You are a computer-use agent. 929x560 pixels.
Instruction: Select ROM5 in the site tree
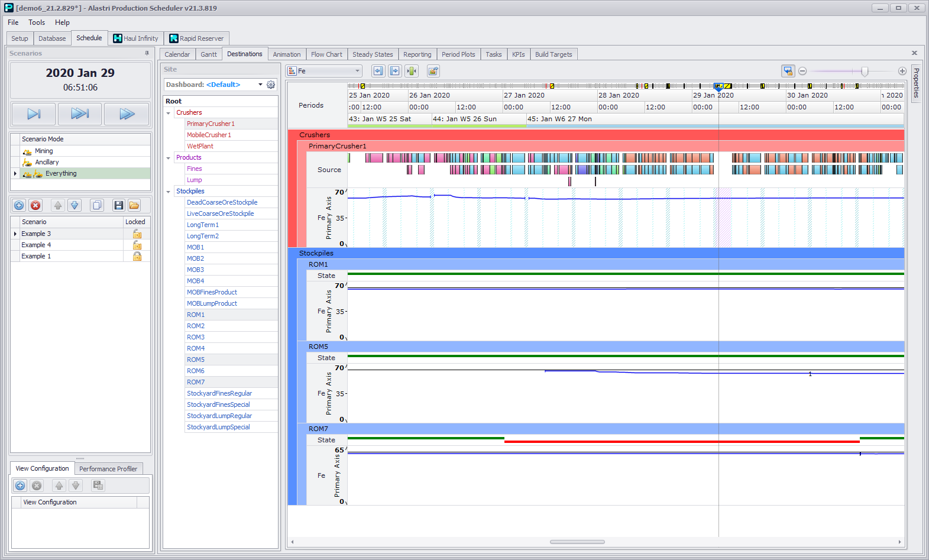[196, 360]
